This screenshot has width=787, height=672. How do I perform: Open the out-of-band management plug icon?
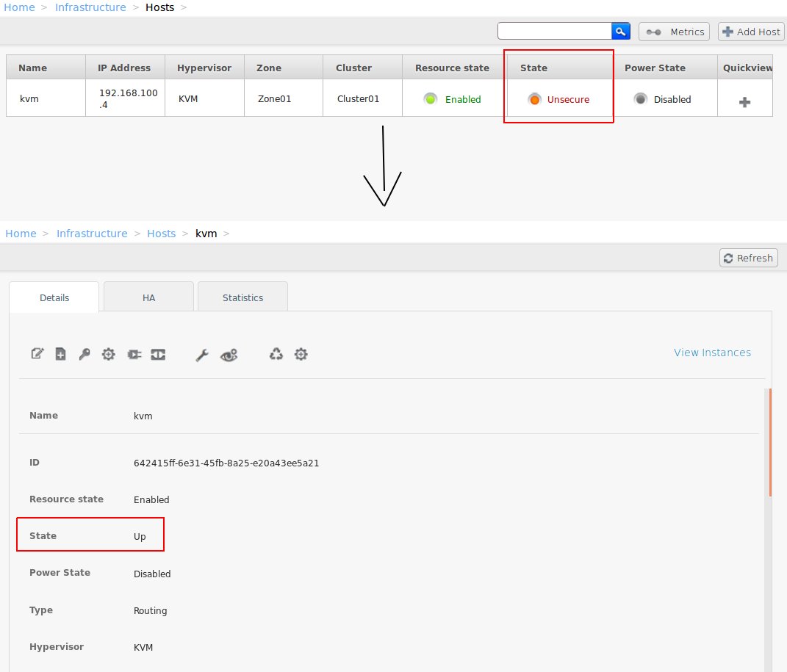[x=134, y=353]
